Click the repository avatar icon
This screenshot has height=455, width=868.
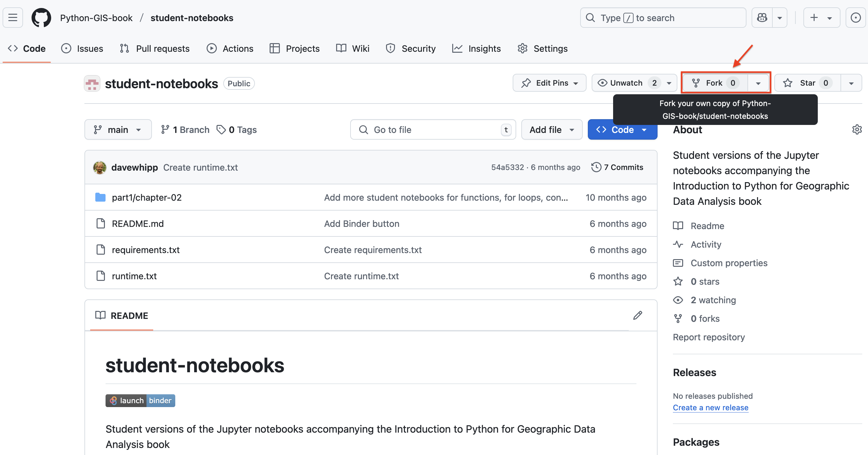point(92,83)
